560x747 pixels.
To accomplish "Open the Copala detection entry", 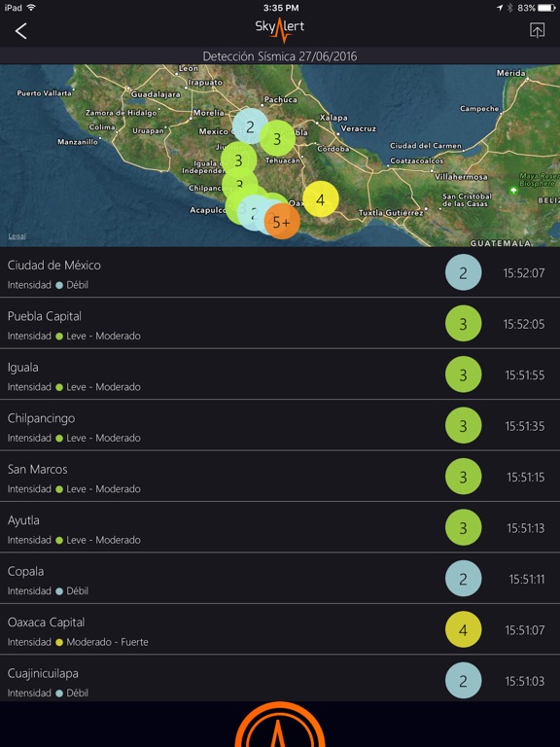I will tap(280, 579).
